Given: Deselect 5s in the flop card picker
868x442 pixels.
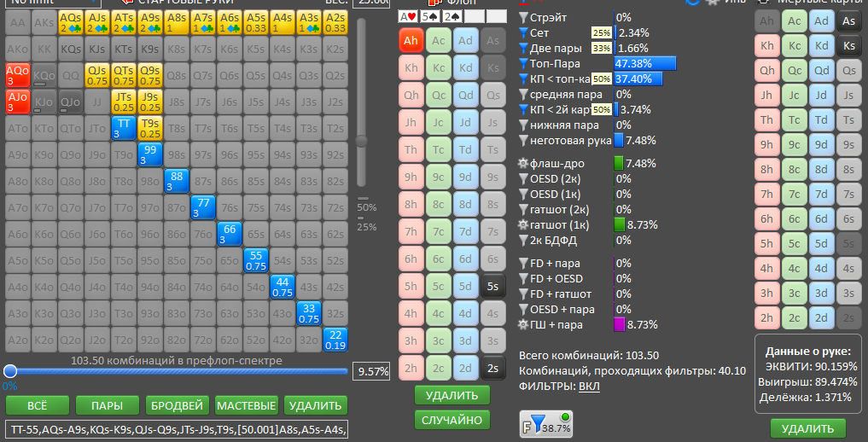Looking at the screenshot, I should pos(493,287).
